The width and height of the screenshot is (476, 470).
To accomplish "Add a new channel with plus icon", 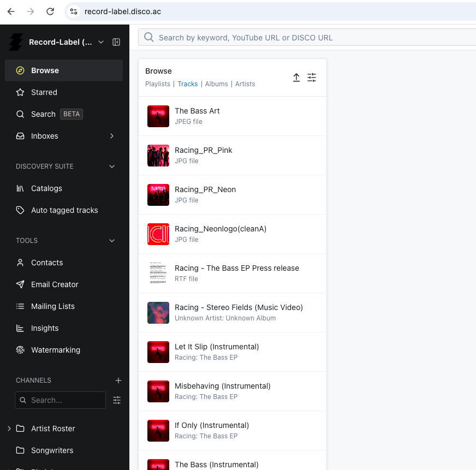I will [118, 380].
